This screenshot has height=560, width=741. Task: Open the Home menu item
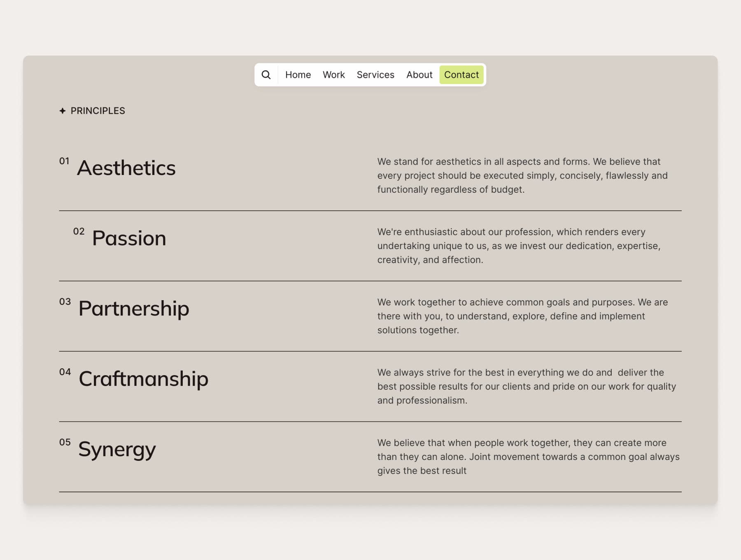(298, 75)
